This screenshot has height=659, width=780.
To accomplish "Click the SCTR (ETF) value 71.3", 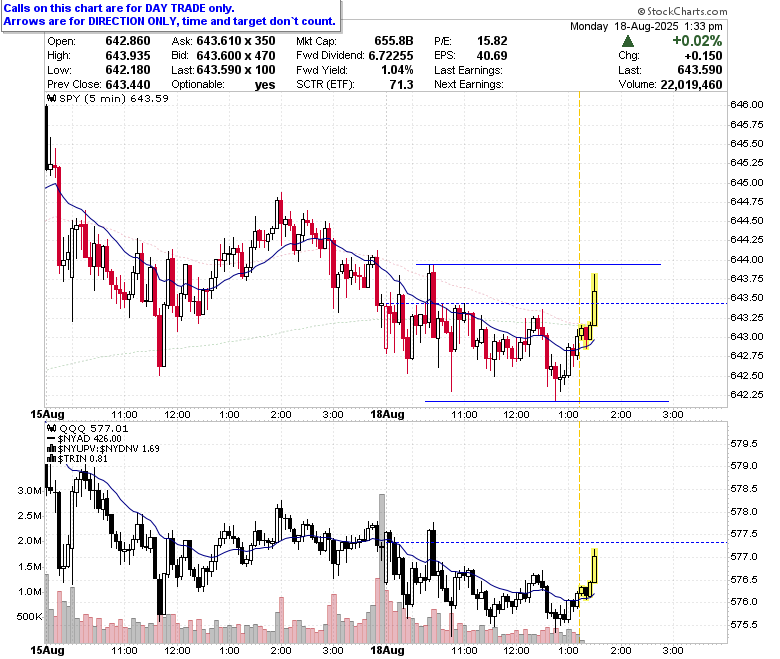I will tap(401, 84).
